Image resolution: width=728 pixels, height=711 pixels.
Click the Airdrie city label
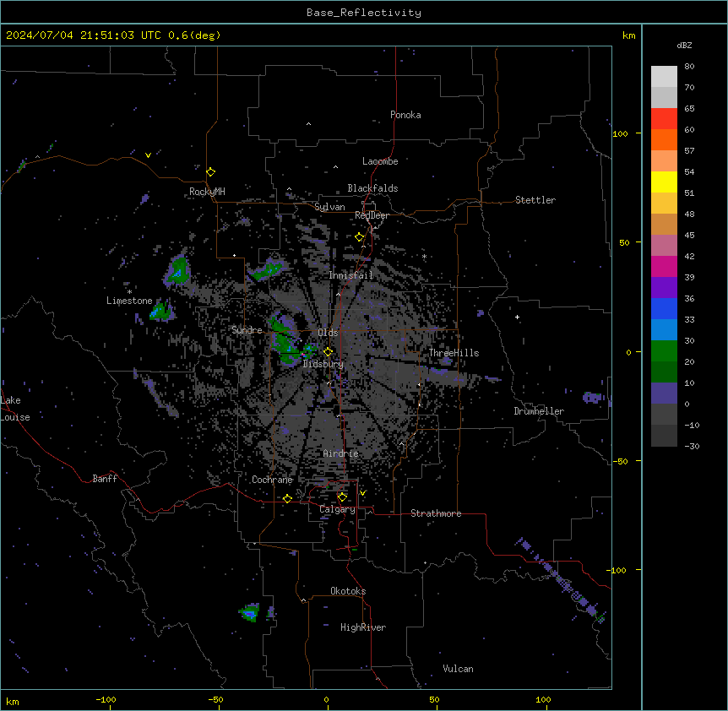(x=341, y=453)
